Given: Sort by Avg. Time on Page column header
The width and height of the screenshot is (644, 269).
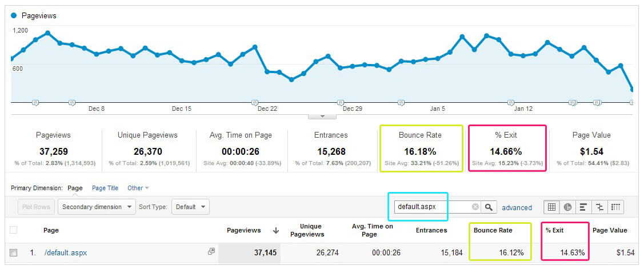Looking at the screenshot, I should pos(372,230).
